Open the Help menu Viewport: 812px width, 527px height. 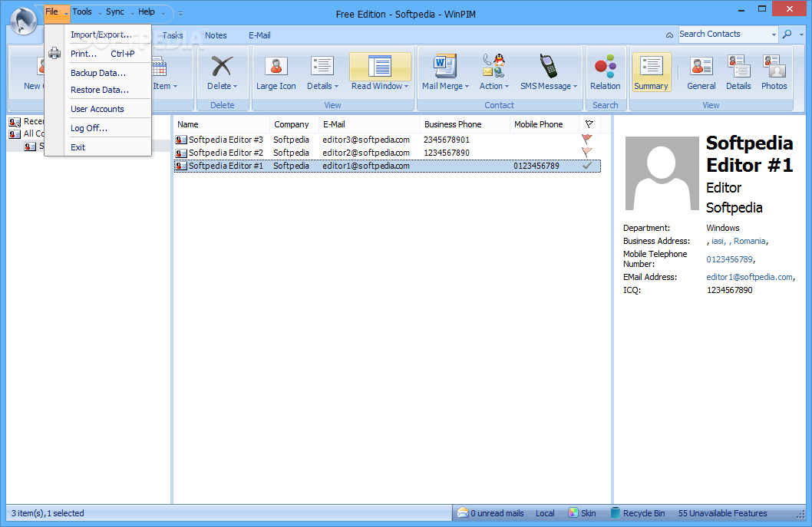(x=146, y=12)
